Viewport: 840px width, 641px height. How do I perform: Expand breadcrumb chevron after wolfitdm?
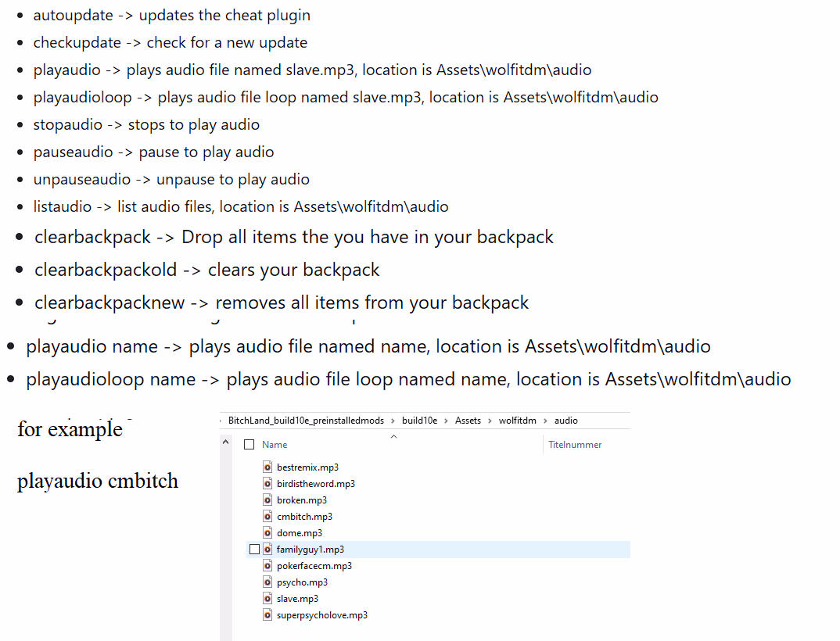[545, 421]
